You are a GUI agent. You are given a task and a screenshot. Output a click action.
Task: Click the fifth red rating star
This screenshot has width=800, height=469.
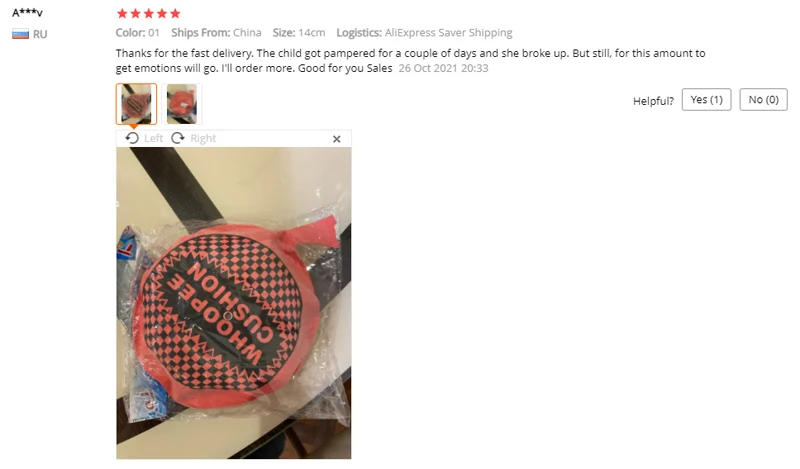[x=175, y=13]
